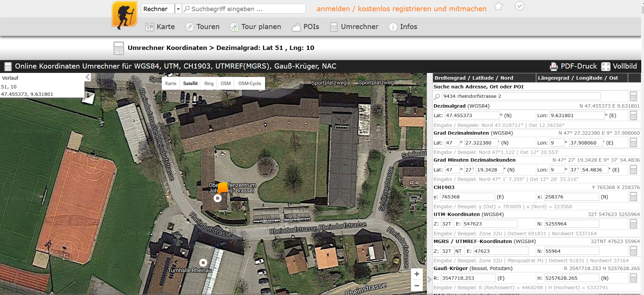The width and height of the screenshot is (644, 295).
Task: Click the latitude seconds field 19.3428
Action: [489, 170]
